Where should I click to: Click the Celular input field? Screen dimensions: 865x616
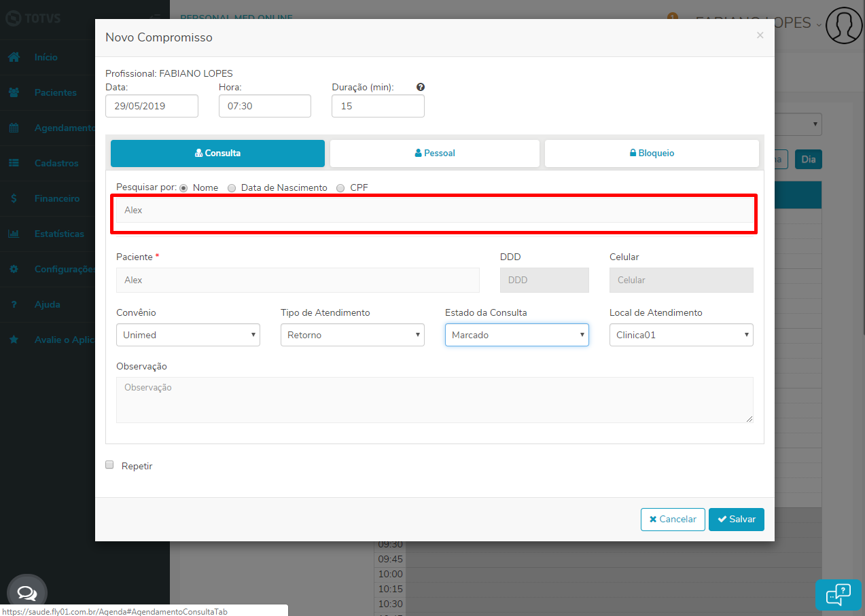tap(682, 280)
